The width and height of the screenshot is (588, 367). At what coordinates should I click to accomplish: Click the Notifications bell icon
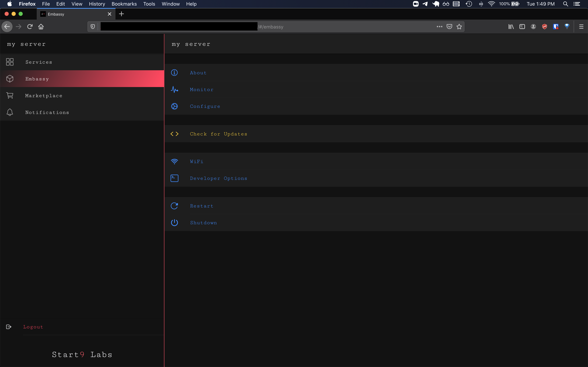tap(10, 112)
